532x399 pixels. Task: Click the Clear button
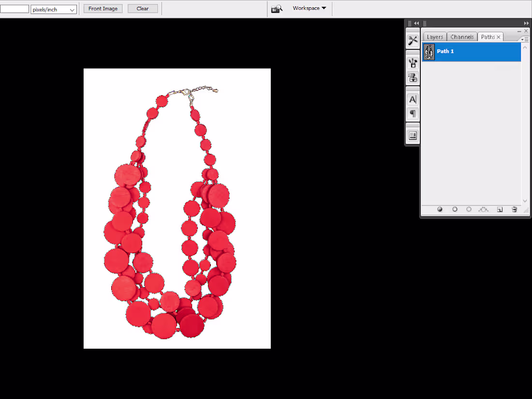pos(143,8)
